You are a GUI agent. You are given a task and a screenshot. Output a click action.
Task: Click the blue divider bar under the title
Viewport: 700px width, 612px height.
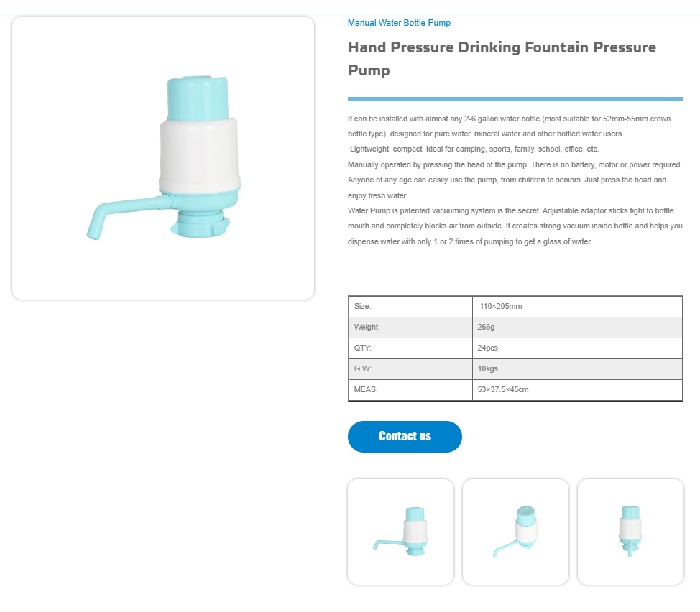[515, 99]
